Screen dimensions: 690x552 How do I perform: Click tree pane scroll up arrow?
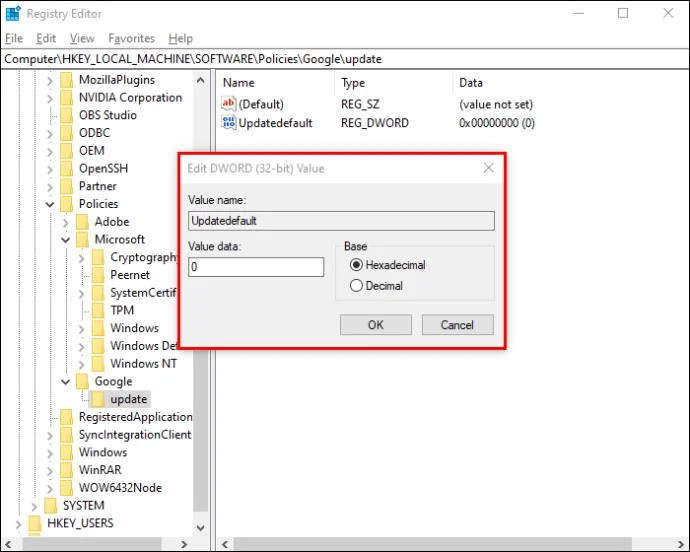tap(201, 80)
